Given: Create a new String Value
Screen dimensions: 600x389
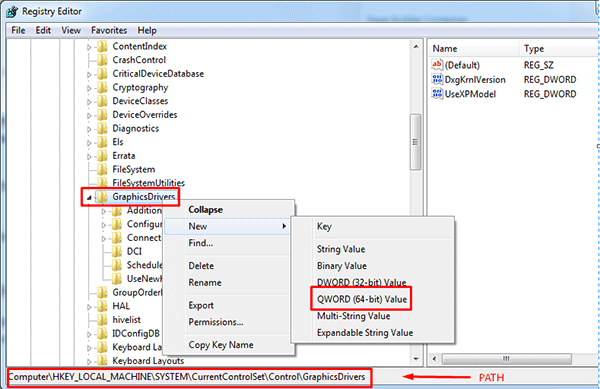Looking at the screenshot, I should coord(372,249).
